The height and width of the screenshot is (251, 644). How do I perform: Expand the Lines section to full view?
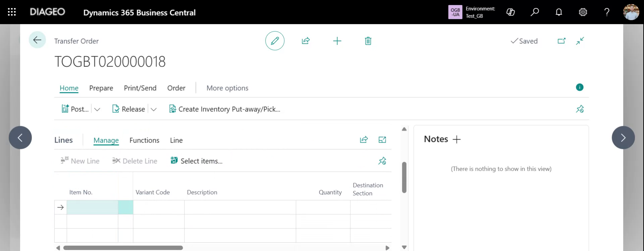(x=382, y=140)
